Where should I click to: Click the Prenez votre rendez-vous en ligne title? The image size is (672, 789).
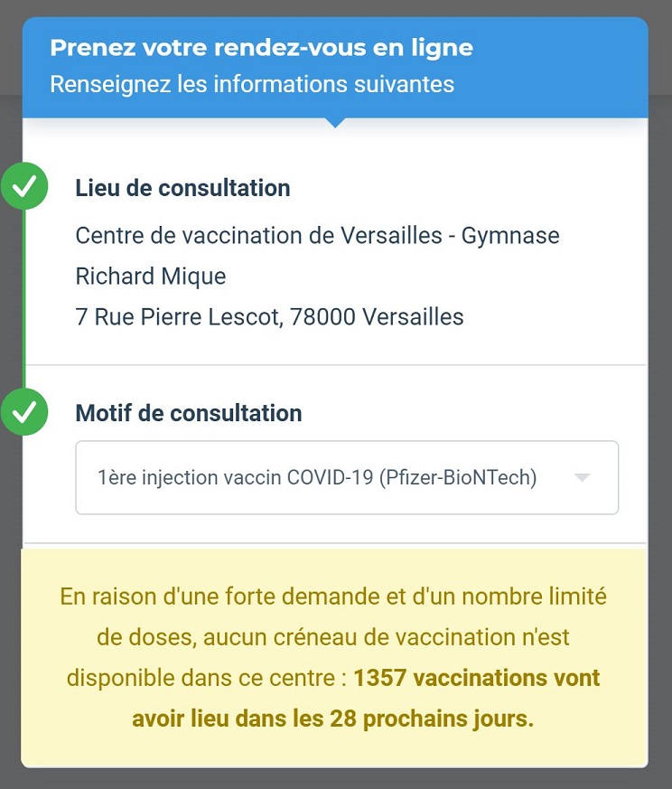click(x=262, y=48)
